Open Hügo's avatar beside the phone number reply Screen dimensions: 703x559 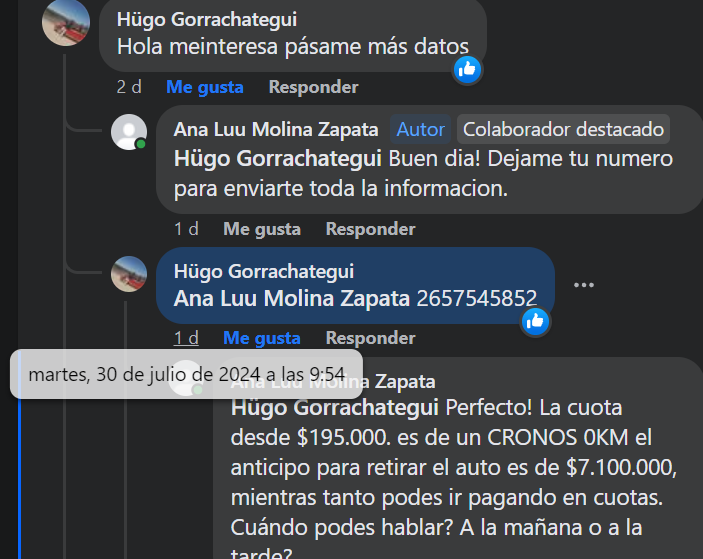129,274
